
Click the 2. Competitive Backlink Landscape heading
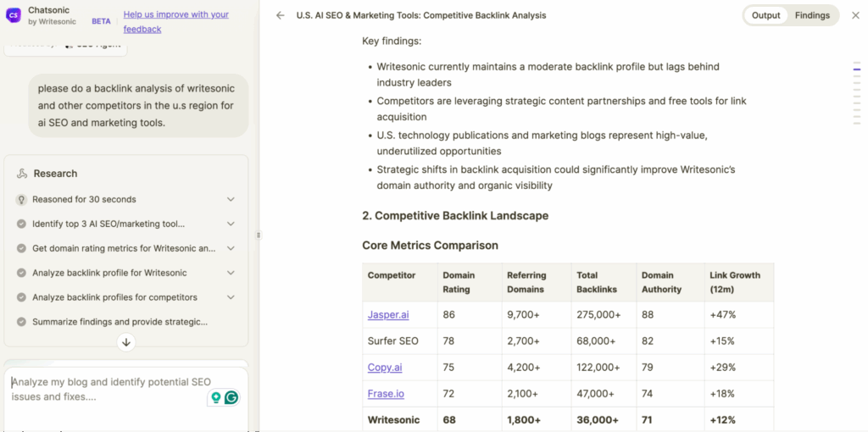coord(455,216)
